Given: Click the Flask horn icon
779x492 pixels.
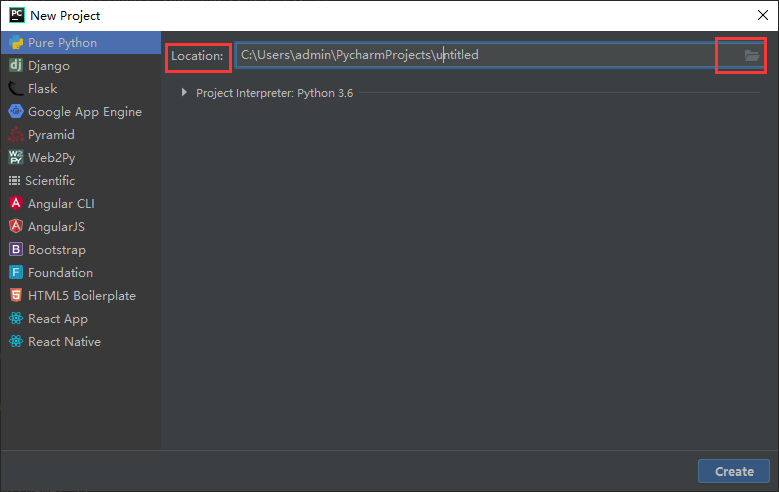Looking at the screenshot, I should click(16, 88).
